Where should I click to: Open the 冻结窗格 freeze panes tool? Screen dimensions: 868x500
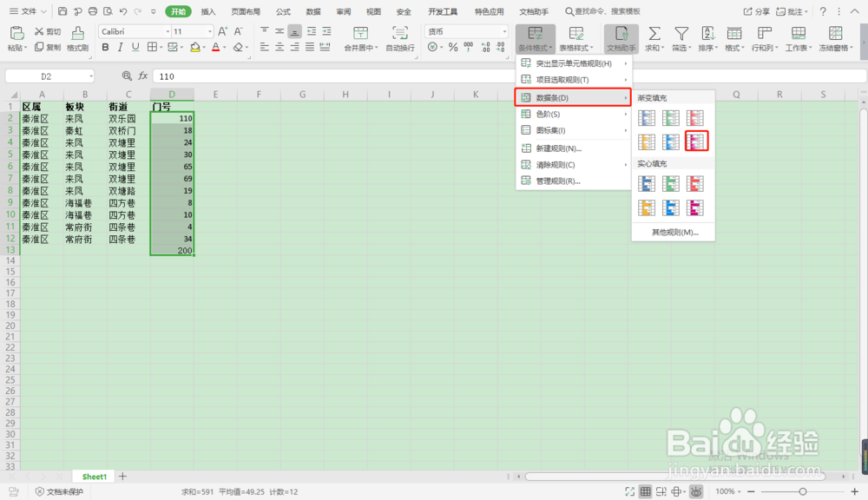(x=835, y=38)
